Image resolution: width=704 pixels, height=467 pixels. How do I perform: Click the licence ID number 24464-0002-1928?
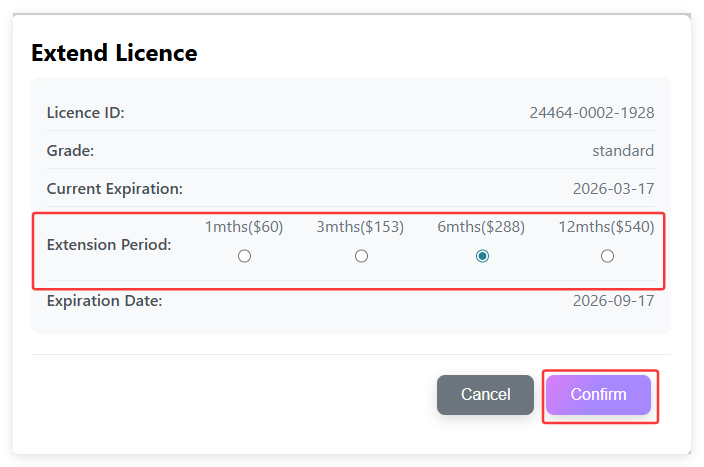[x=591, y=113]
